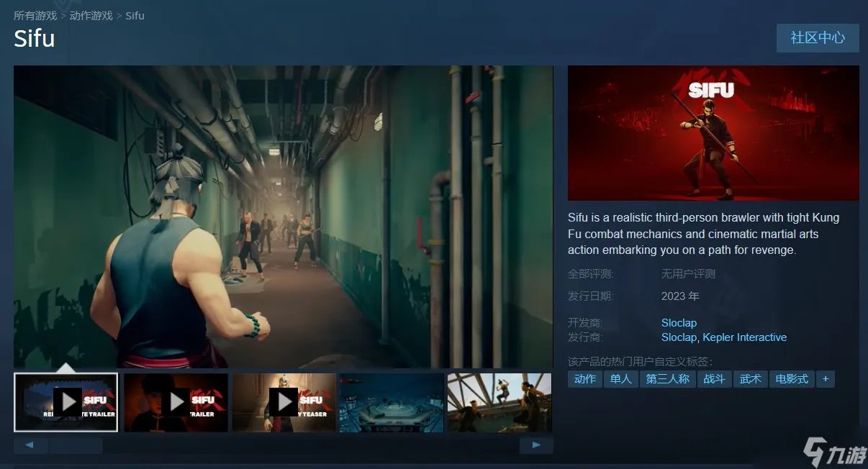The width and height of the screenshot is (868, 469).
Task: Select the 电影式 tag
Action: 792,379
